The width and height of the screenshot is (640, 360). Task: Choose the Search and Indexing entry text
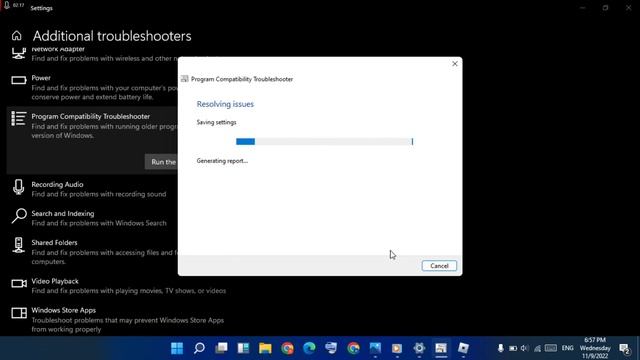pyautogui.click(x=62, y=213)
